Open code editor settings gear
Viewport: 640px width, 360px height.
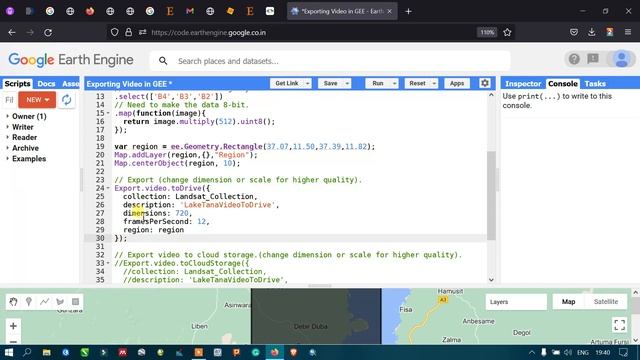484,83
